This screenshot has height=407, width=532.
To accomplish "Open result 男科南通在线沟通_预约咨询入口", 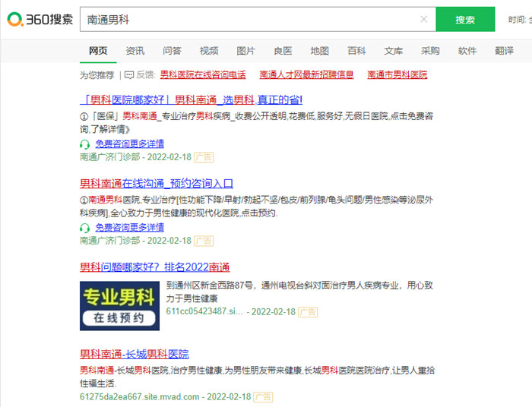I will pos(157,183).
